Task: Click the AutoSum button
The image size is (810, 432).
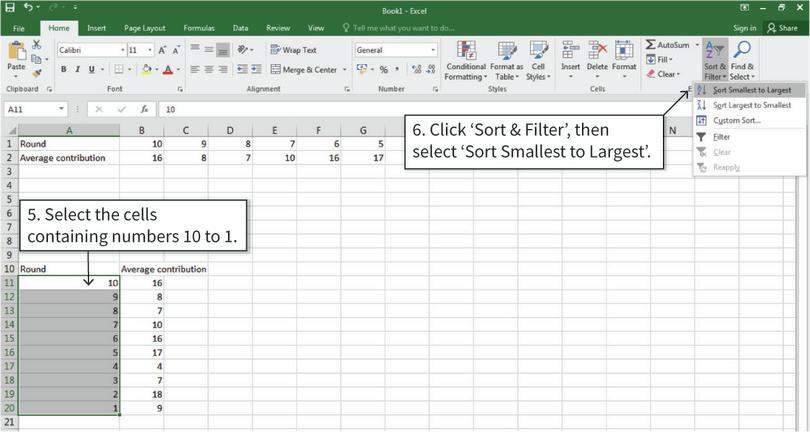Action: click(668, 45)
